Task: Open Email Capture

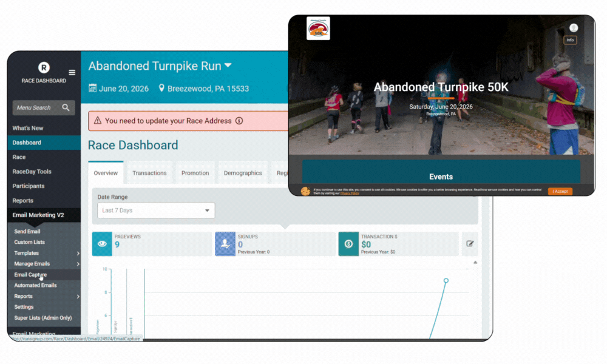Action: click(30, 275)
